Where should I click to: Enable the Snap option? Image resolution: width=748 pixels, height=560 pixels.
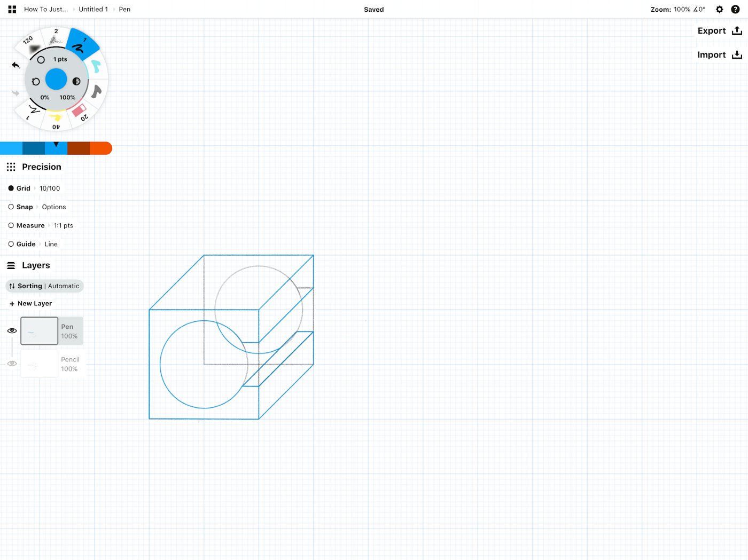[11, 207]
